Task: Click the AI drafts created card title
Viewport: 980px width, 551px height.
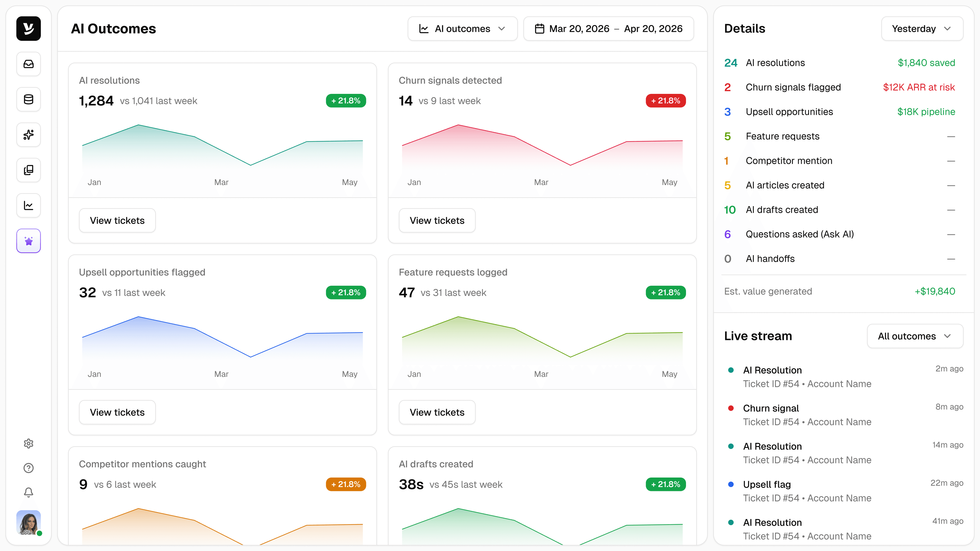Action: [x=436, y=464]
